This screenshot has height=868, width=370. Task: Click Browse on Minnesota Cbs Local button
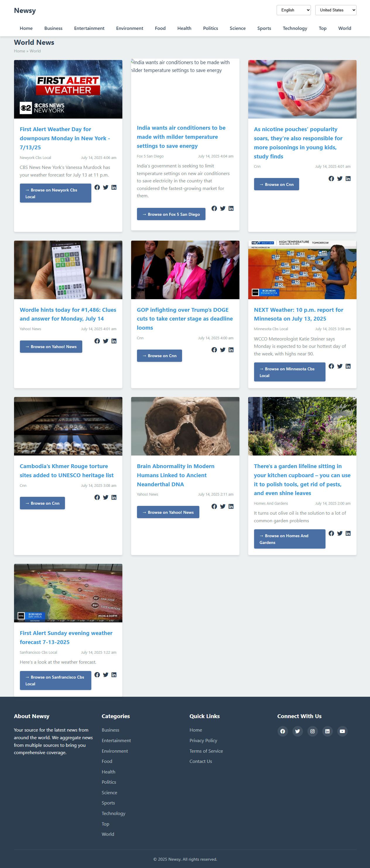pos(290,372)
